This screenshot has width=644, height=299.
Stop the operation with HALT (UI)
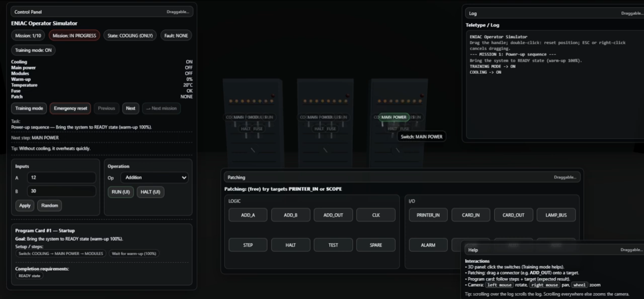[150, 192]
